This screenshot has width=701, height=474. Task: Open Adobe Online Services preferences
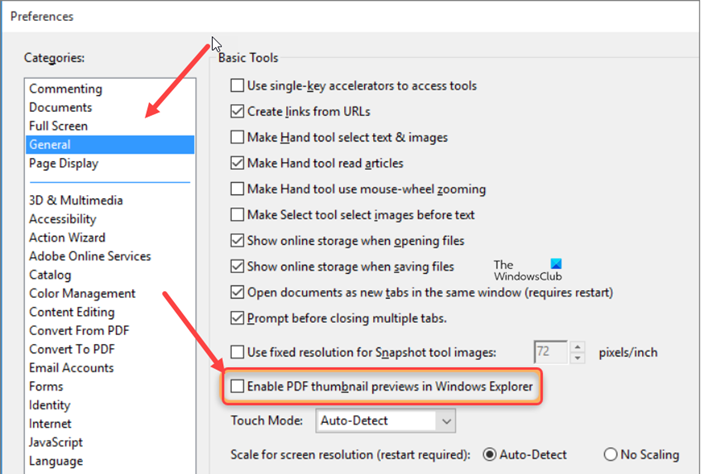90,256
